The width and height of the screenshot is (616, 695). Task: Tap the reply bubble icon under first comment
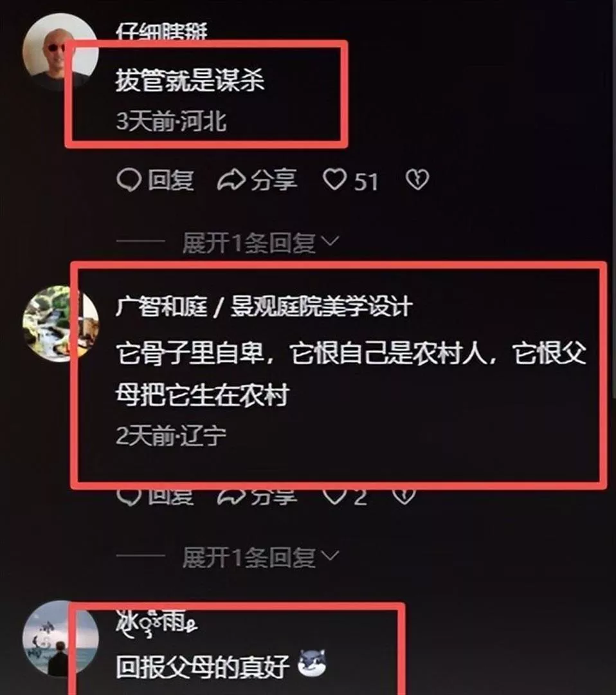pyautogui.click(x=129, y=180)
